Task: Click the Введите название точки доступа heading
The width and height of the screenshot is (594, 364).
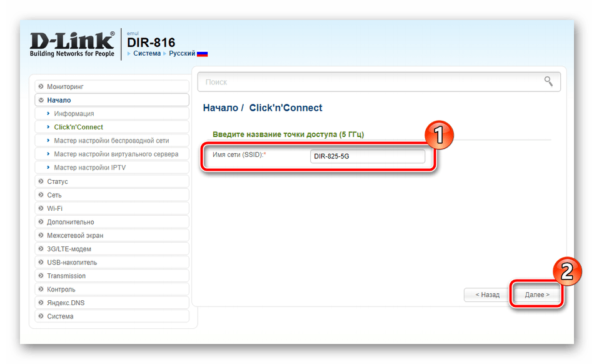Action: pyautogui.click(x=288, y=134)
